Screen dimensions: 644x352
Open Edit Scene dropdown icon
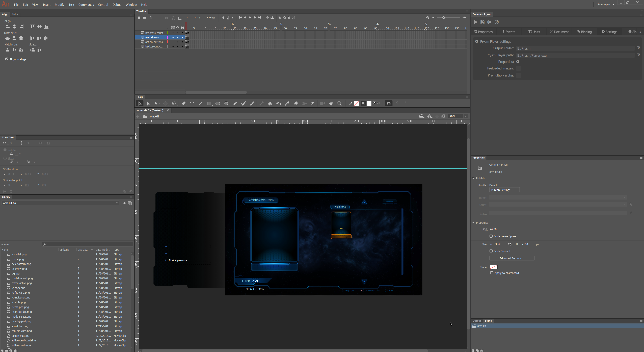[x=421, y=116]
